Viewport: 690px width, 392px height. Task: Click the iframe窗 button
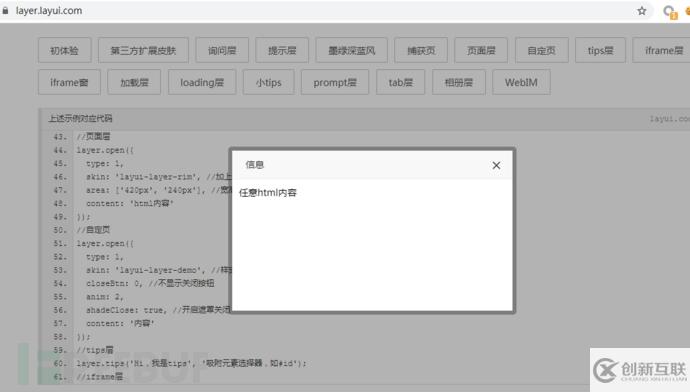(69, 82)
